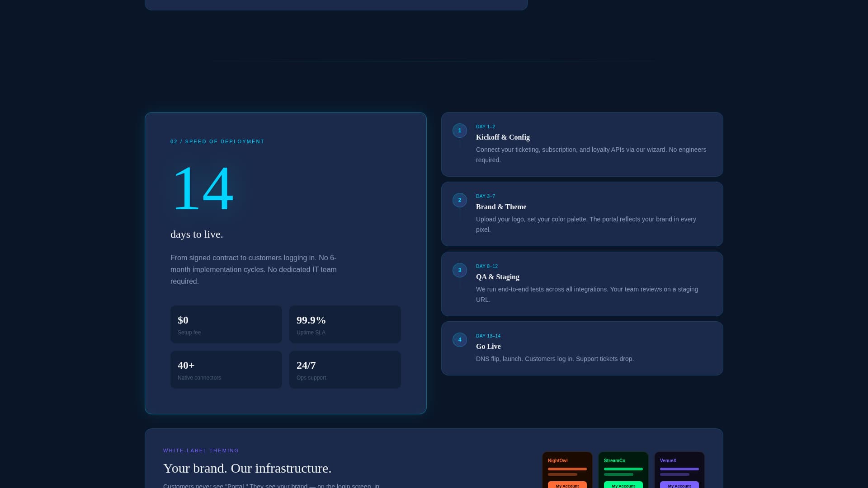868x488 pixels.
Task: Select the green StreamCo theme preview
Action: 623,470
